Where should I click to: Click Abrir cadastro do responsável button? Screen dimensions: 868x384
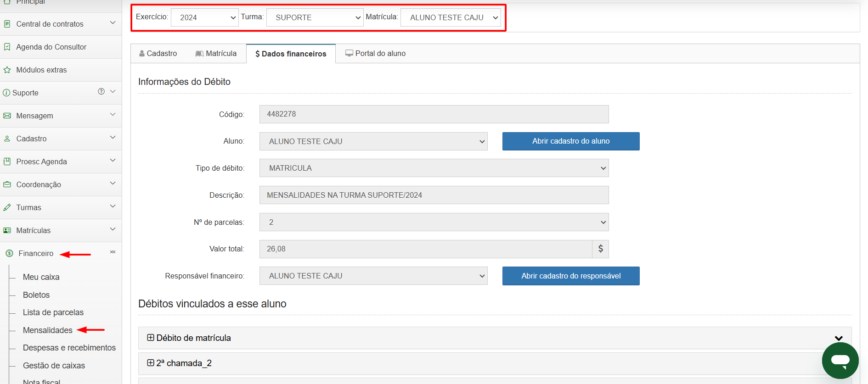tap(571, 276)
